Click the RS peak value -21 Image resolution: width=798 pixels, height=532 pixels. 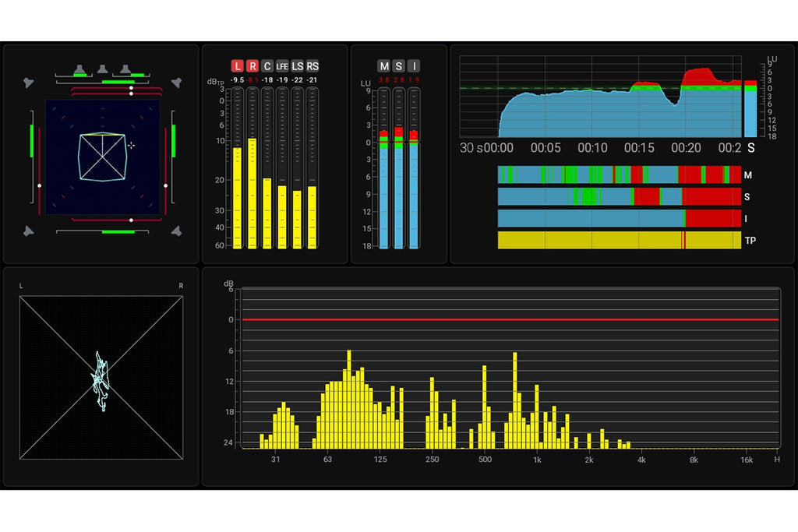[312, 80]
